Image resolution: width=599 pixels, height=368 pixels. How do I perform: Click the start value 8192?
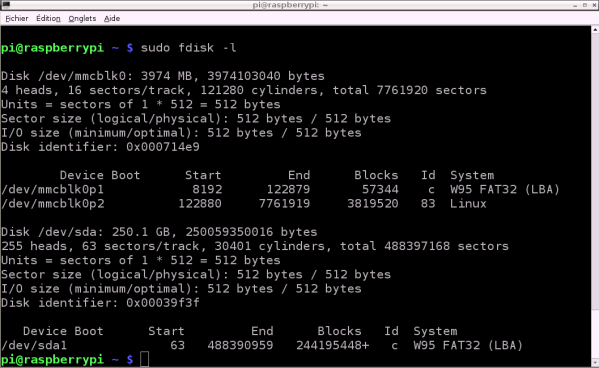207,190
